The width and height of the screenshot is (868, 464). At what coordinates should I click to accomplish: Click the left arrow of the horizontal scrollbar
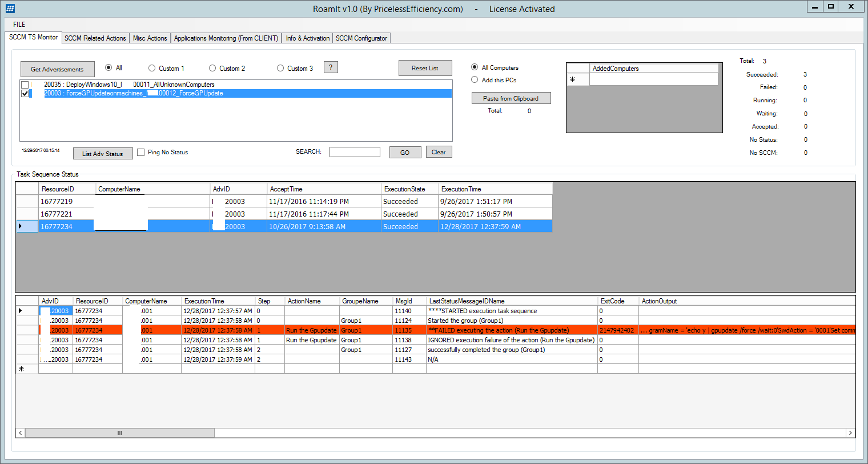pyautogui.click(x=21, y=433)
